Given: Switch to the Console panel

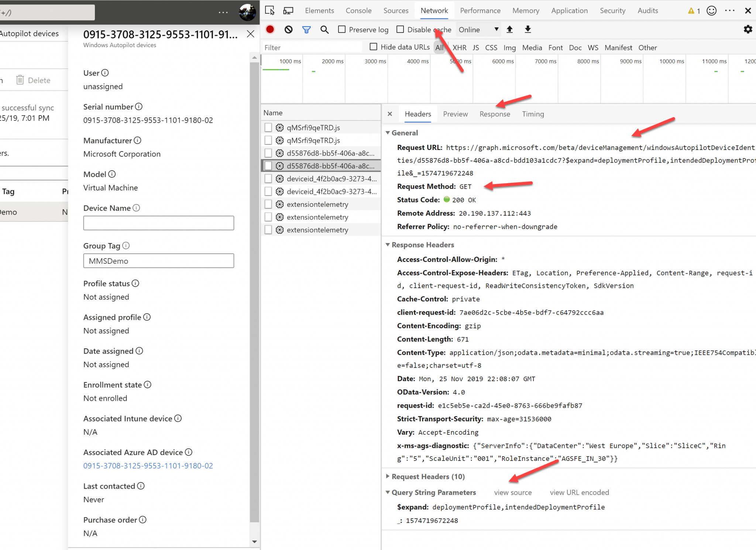Looking at the screenshot, I should (x=358, y=10).
